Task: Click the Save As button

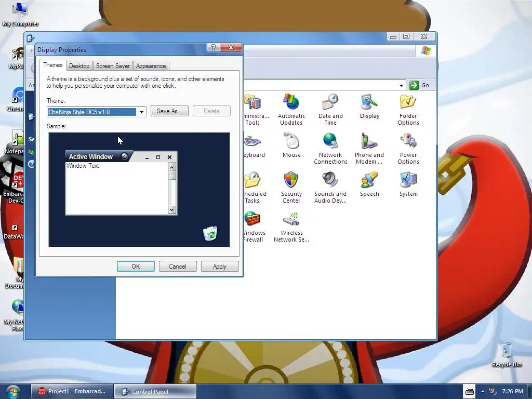Action: click(x=169, y=111)
